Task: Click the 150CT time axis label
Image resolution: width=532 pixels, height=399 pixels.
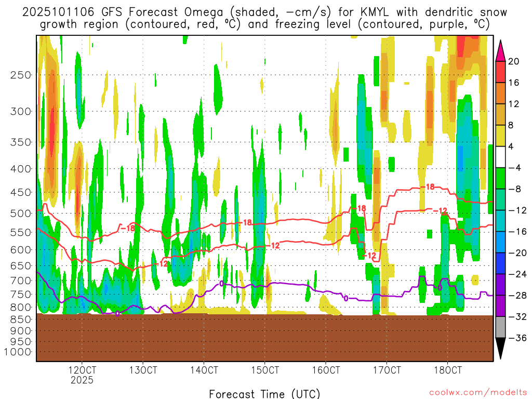Action: pos(265,370)
